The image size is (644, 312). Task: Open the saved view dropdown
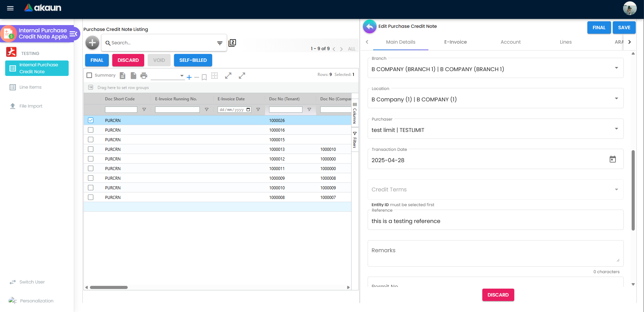tap(168, 76)
